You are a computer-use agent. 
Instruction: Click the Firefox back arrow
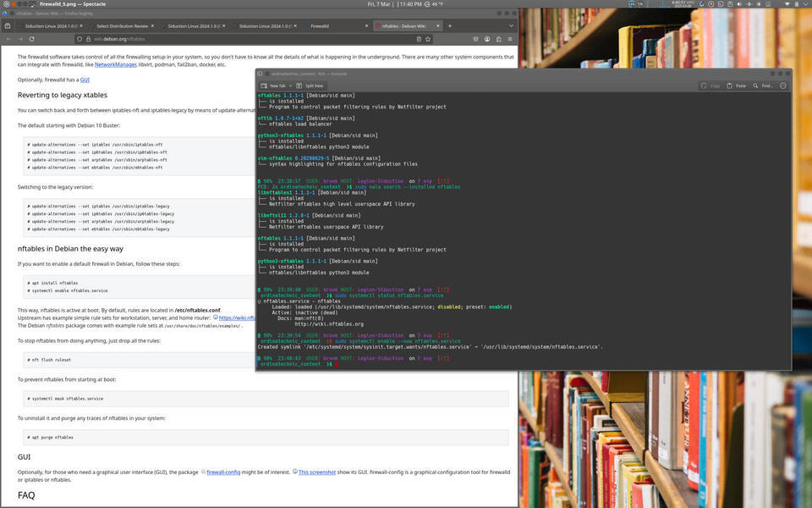click(8, 39)
